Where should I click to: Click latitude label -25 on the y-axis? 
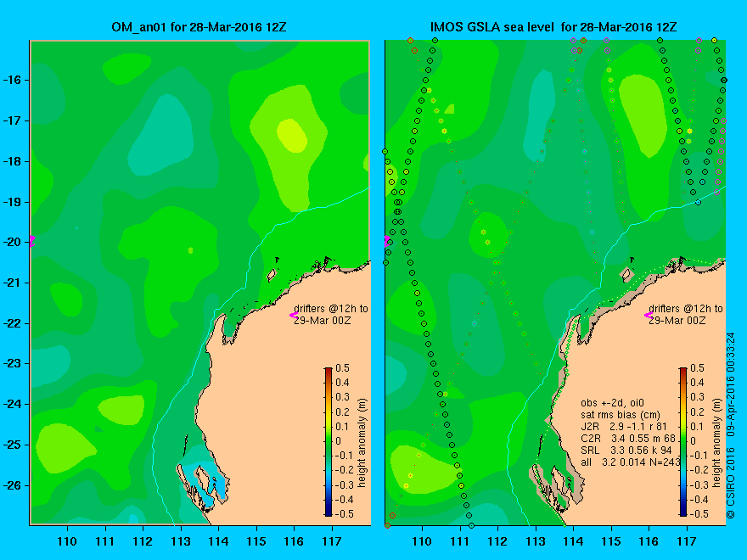pos(13,445)
